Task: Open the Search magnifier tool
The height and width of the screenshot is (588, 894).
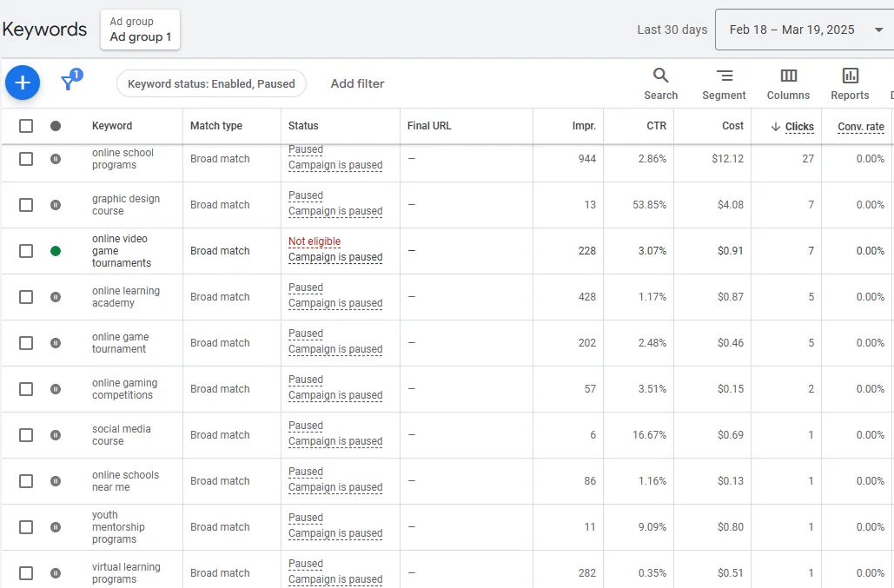Action: point(661,83)
